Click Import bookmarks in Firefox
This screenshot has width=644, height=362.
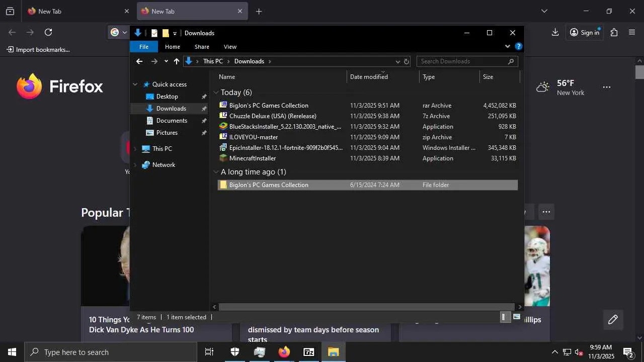tap(38, 50)
